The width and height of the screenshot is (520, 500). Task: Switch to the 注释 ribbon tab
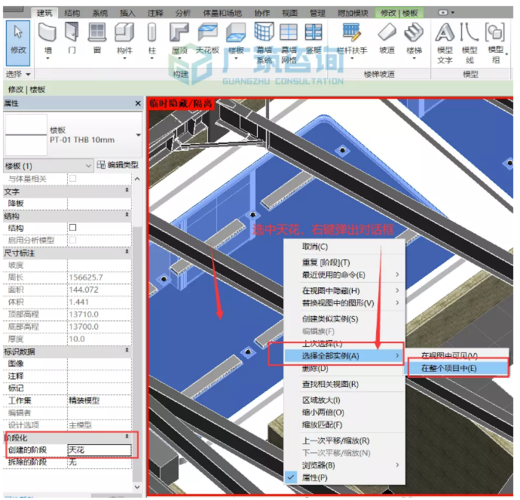(155, 13)
